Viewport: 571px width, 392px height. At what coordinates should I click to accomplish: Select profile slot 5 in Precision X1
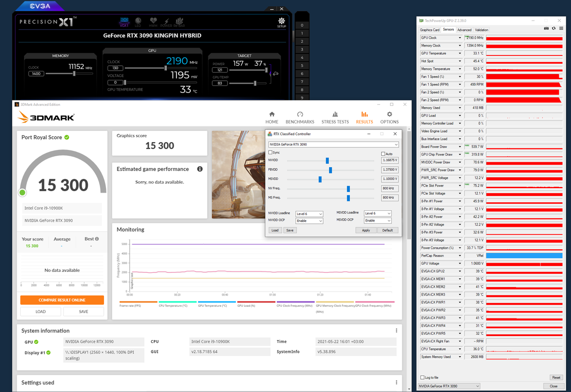click(x=302, y=66)
